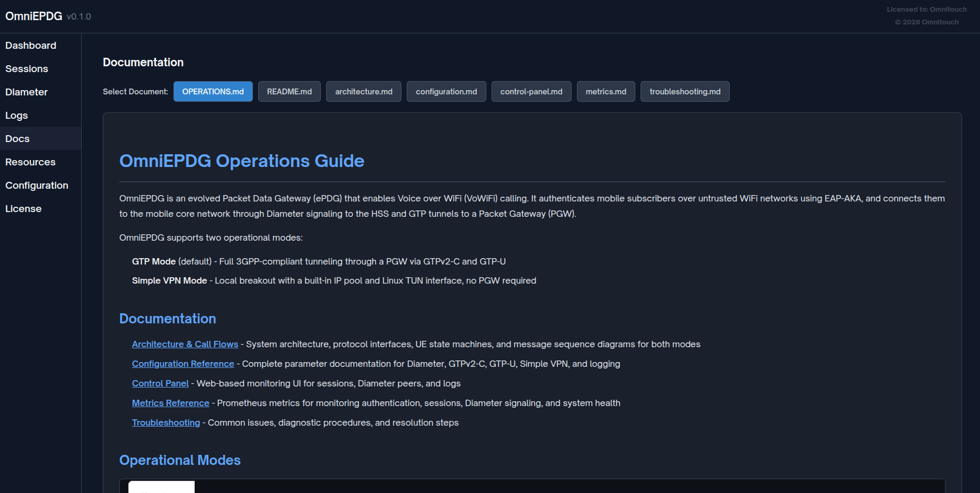Follow the Architecture & Call Flows link
The width and height of the screenshot is (980, 493).
click(185, 345)
